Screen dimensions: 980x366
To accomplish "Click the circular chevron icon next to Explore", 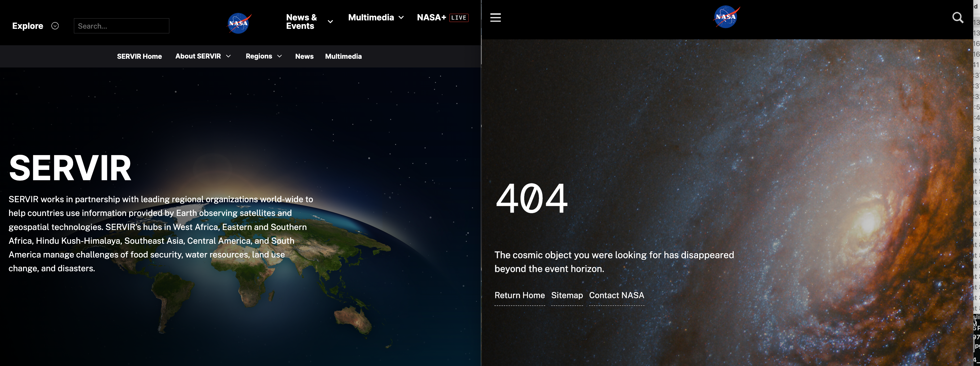I will (x=55, y=25).
